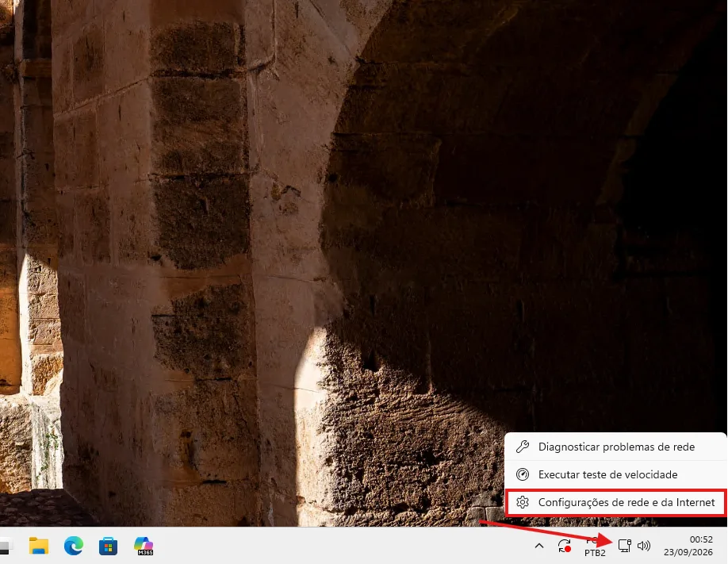The width and height of the screenshot is (728, 564).
Task: Open File Explorer from the taskbar
Action: 39,546
